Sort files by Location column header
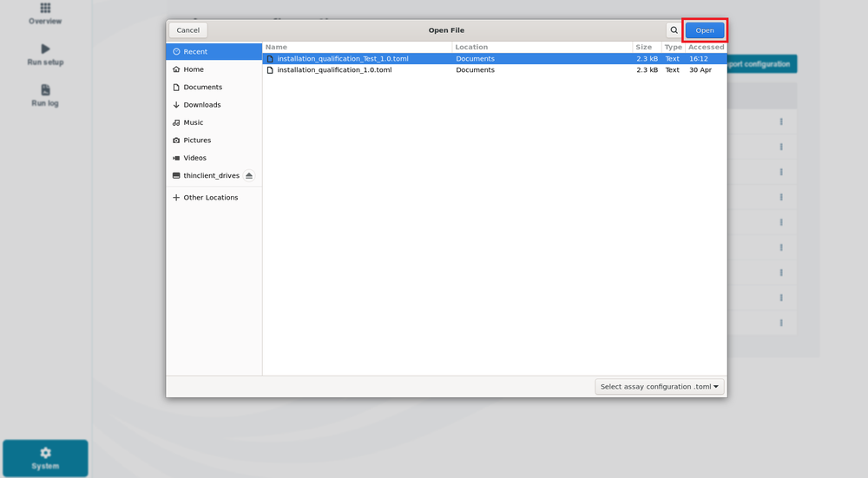Screen dimensions: 868x478 click(x=542, y=47)
